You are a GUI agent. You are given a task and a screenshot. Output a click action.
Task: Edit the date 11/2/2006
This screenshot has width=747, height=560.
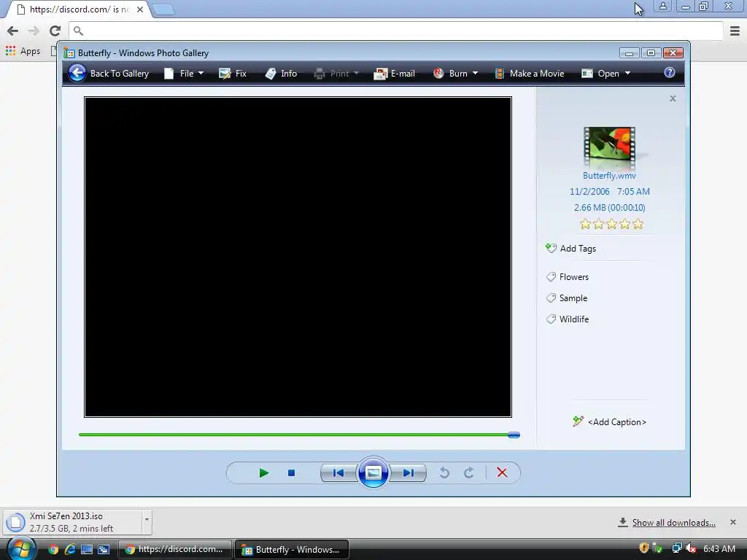[589, 192]
